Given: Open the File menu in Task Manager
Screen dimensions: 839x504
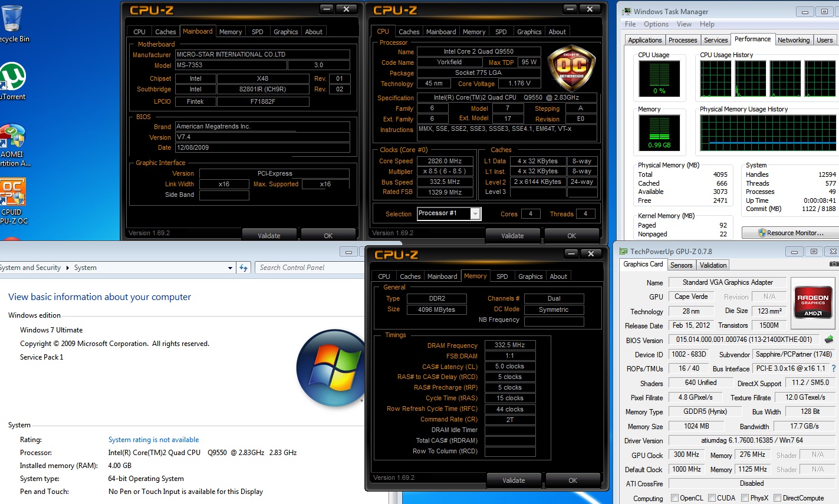Looking at the screenshot, I should tap(630, 24).
